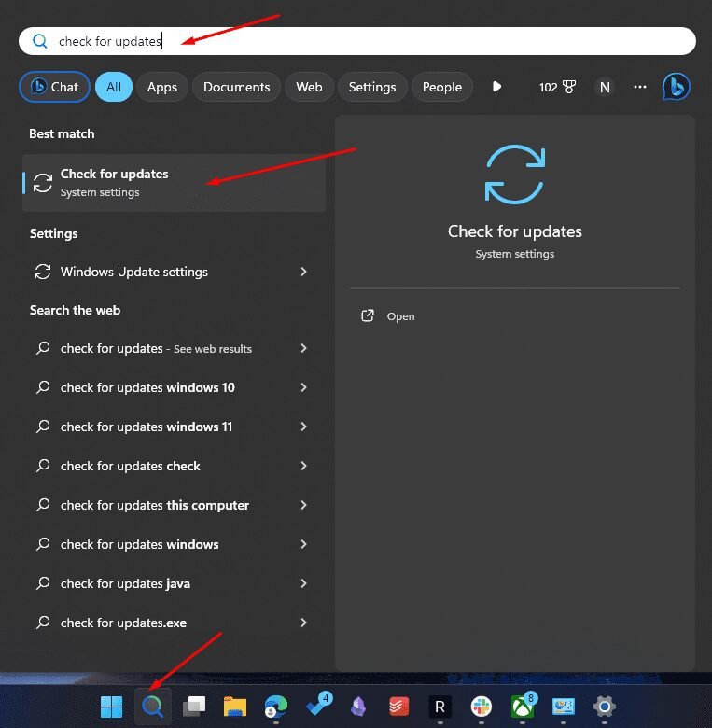
Task: Click the Bing chat icon at top right
Action: [676, 87]
